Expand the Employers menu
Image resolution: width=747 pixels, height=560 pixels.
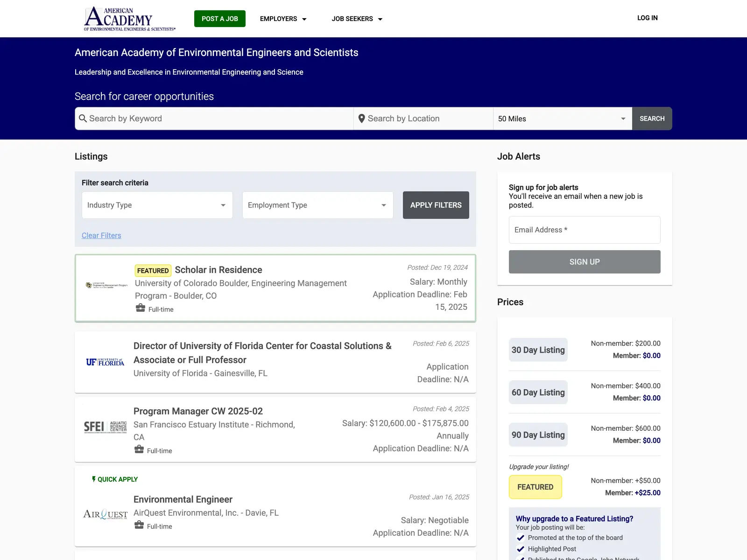283,19
